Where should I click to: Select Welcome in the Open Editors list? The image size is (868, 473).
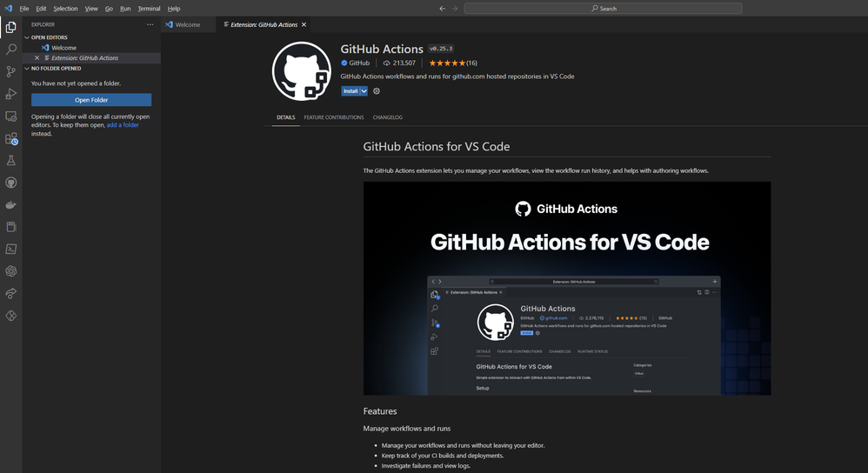91,48
